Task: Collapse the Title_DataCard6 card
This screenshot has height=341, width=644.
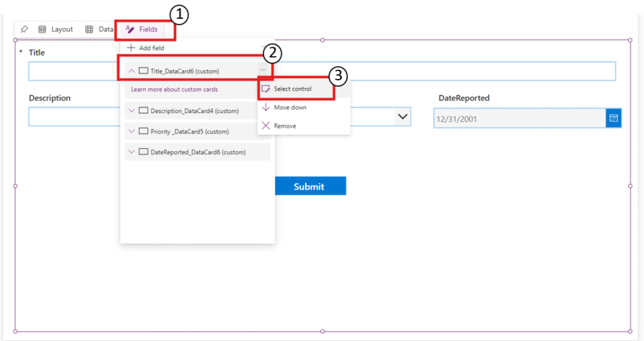Action: [x=131, y=71]
